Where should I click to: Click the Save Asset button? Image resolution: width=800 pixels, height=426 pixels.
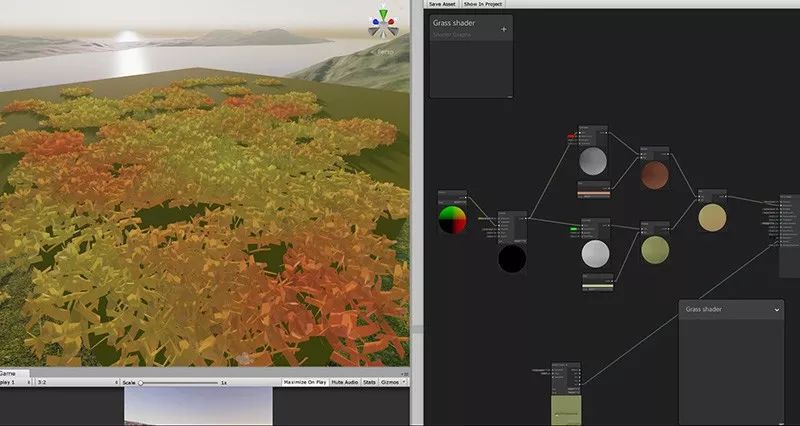point(441,4)
